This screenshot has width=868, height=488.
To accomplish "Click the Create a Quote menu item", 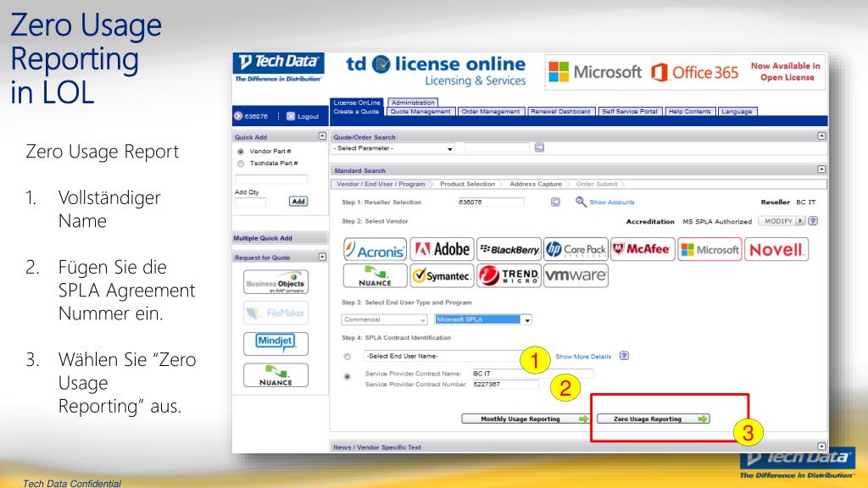I will coord(356,112).
